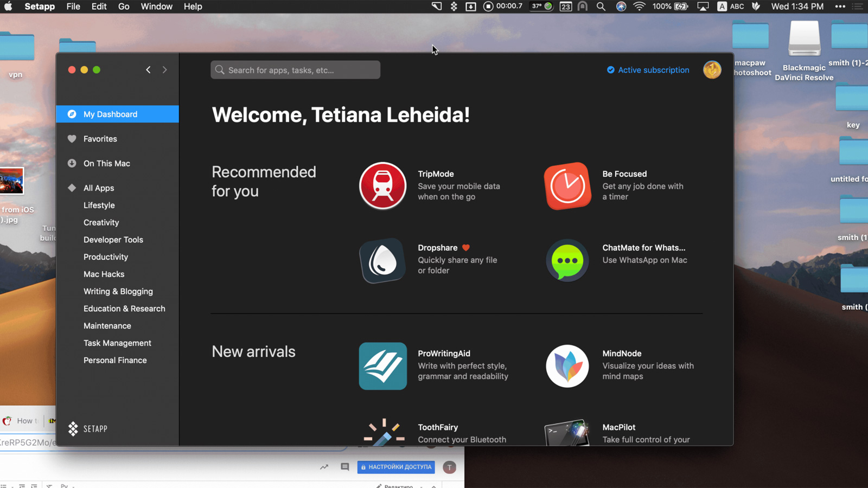
Task: Click the ToothFairy app icon
Action: coord(384,433)
